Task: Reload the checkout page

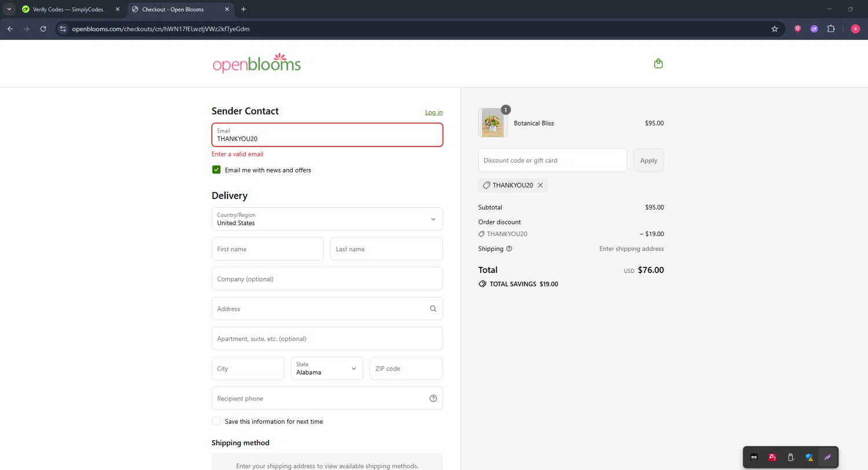Action: point(43,29)
